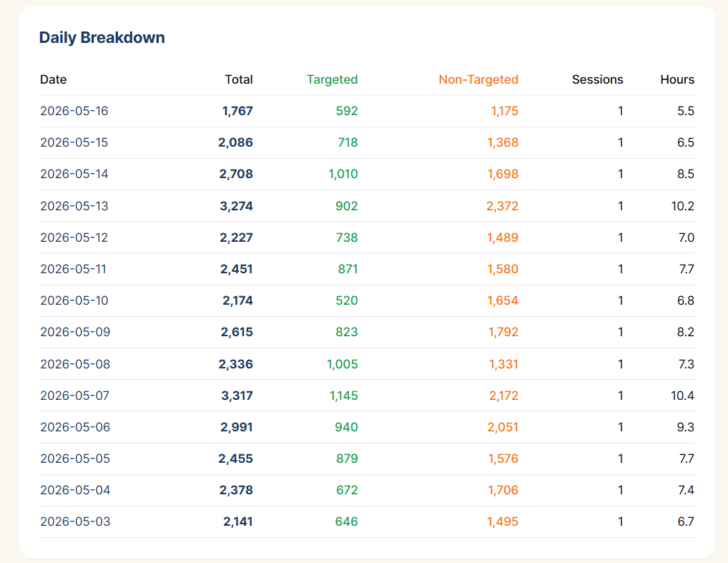The image size is (728, 563).
Task: Click non-targeted value 1,175
Action: pyautogui.click(x=505, y=111)
